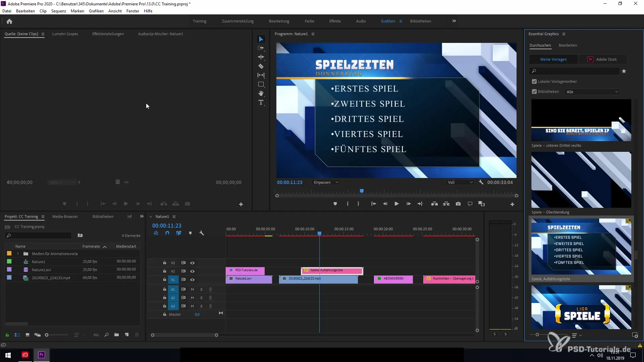Image resolution: width=644 pixels, height=362 pixels.
Task: Step forward one frame in Program monitor
Action: (x=409, y=204)
